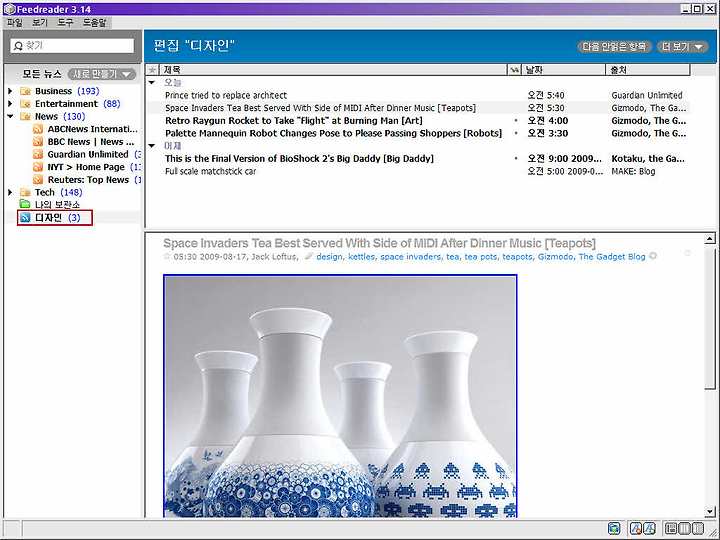Viewport: 720px width, 540px height.
Task: Select the 디자인 (3) smartfeed
Action: [x=55, y=218]
